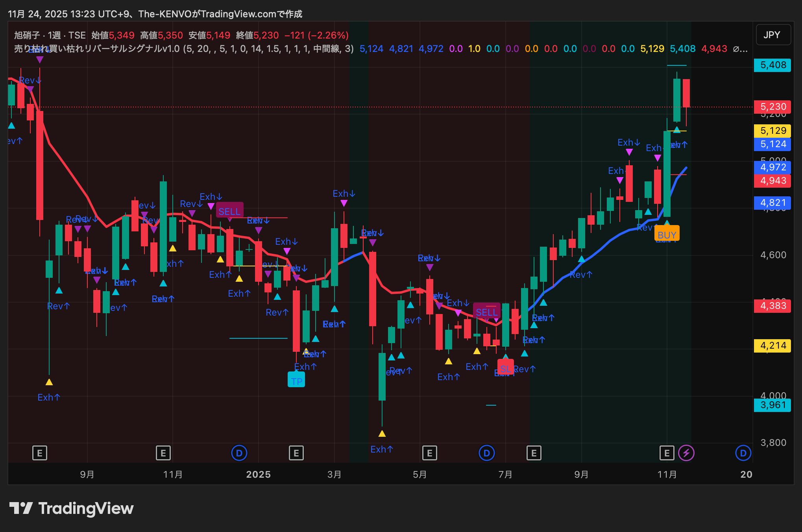802x532 pixels.
Task: Click the cyan TP signal label
Action: pyautogui.click(x=296, y=381)
